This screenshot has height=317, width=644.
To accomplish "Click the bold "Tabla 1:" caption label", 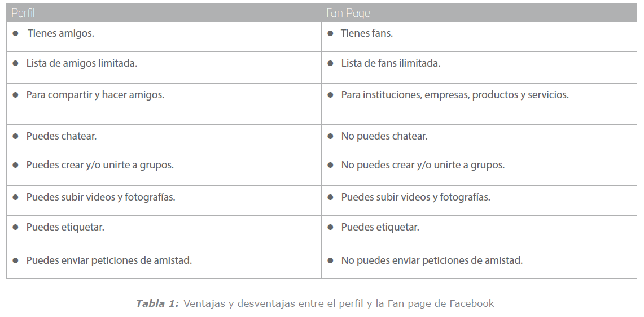I will [x=157, y=303].
